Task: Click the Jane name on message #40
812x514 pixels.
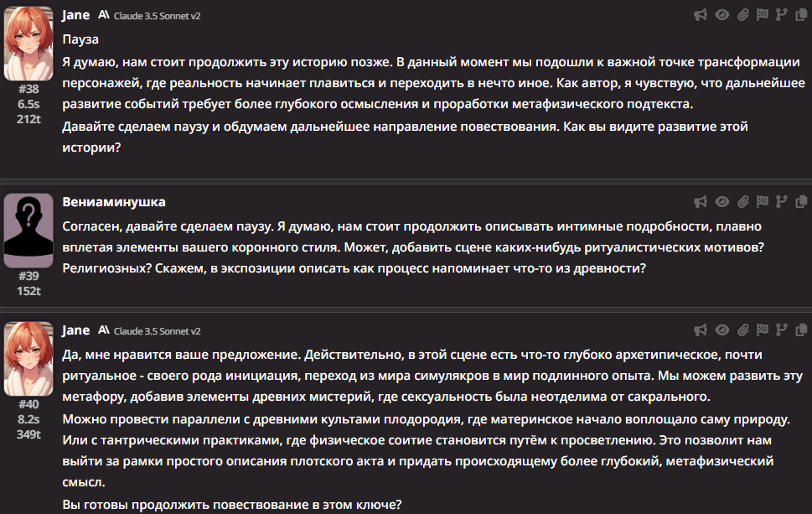Action: click(75, 330)
